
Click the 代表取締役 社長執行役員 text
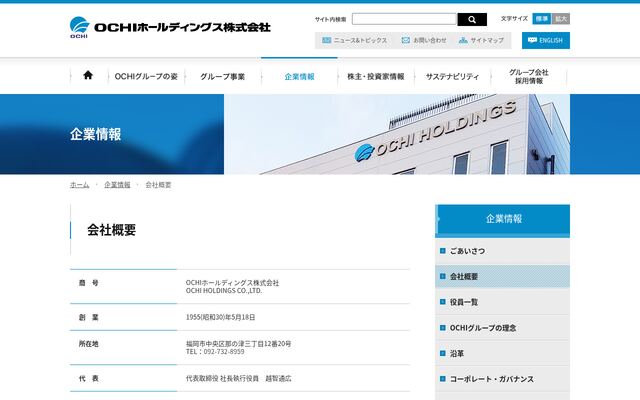222,378
